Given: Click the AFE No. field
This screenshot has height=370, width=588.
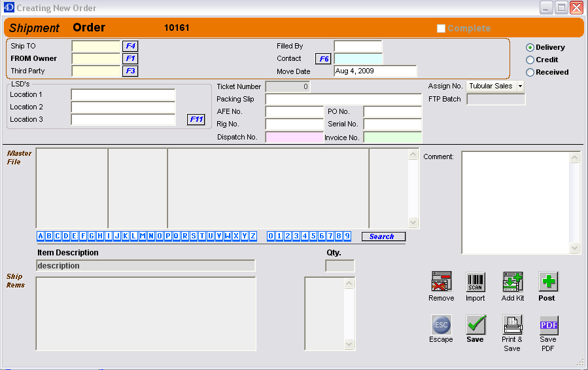Looking at the screenshot, I should click(294, 111).
